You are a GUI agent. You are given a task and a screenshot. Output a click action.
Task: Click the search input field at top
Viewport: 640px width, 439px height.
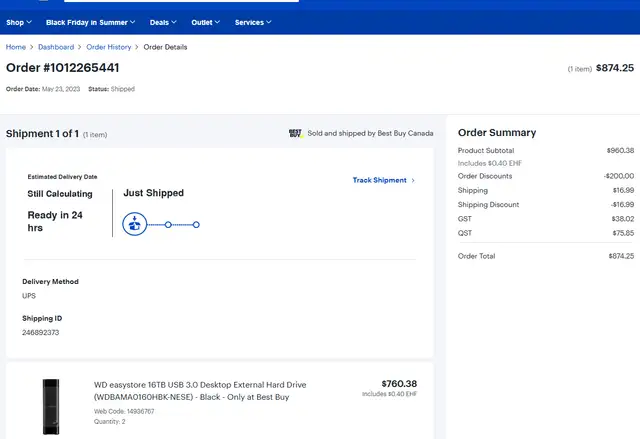click(181, 1)
